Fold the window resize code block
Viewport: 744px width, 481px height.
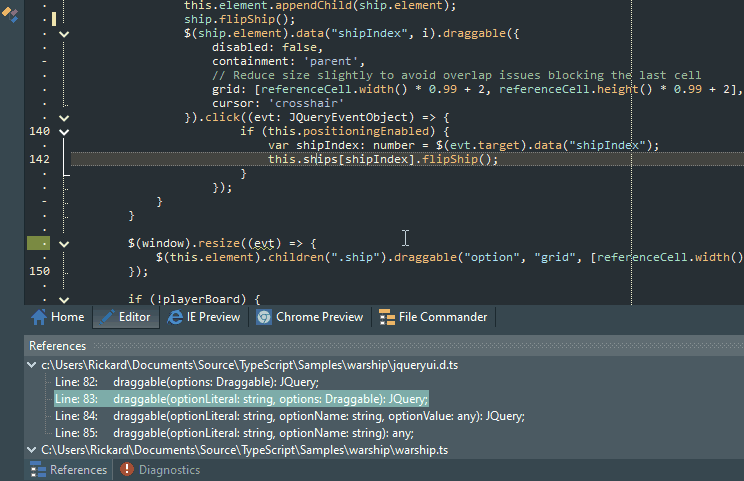coord(65,243)
